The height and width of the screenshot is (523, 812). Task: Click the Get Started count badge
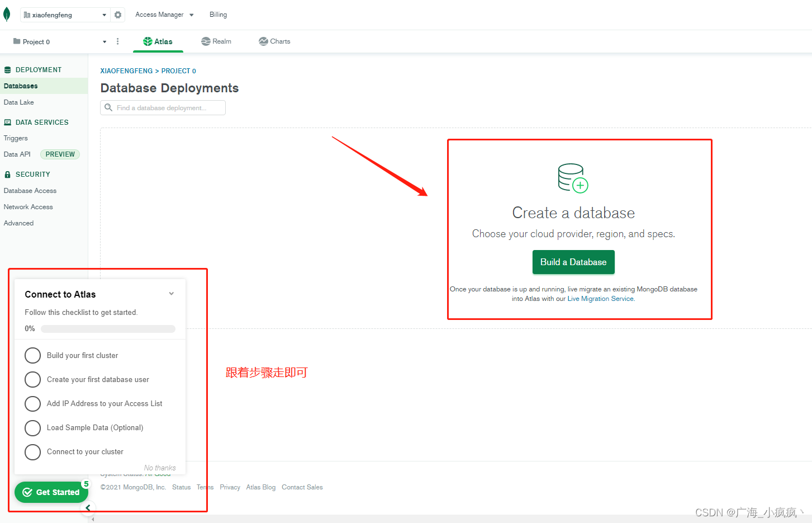pyautogui.click(x=86, y=484)
